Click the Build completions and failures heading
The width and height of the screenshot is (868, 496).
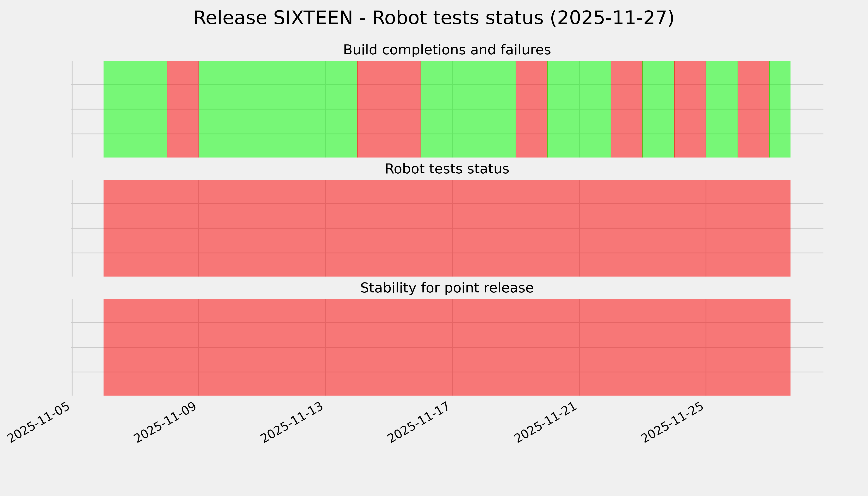pos(447,50)
